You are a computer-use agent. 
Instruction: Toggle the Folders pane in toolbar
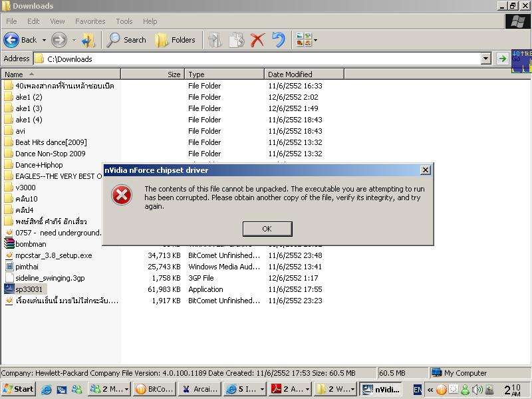[x=175, y=40]
